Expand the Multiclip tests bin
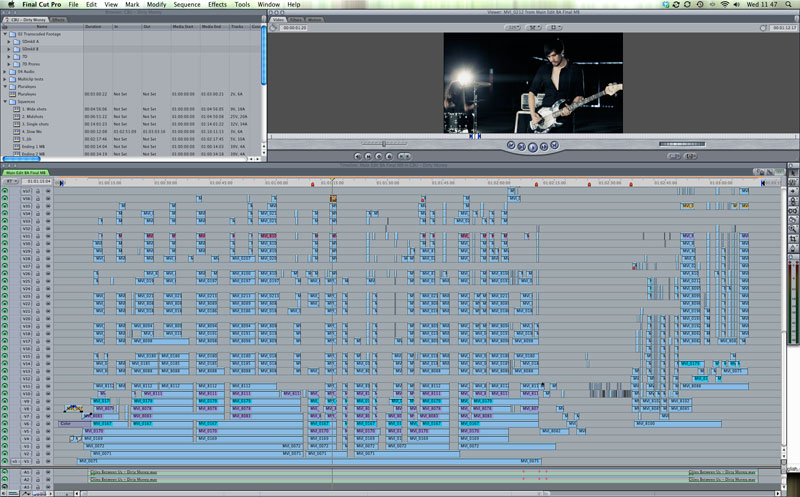This screenshot has height=497, width=800. pos(6,79)
